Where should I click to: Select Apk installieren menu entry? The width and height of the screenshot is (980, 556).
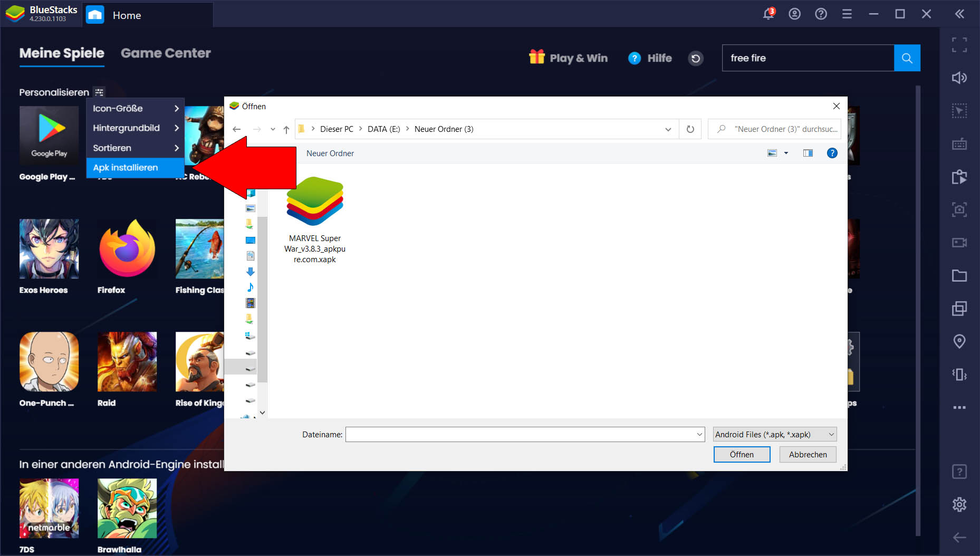[135, 168]
